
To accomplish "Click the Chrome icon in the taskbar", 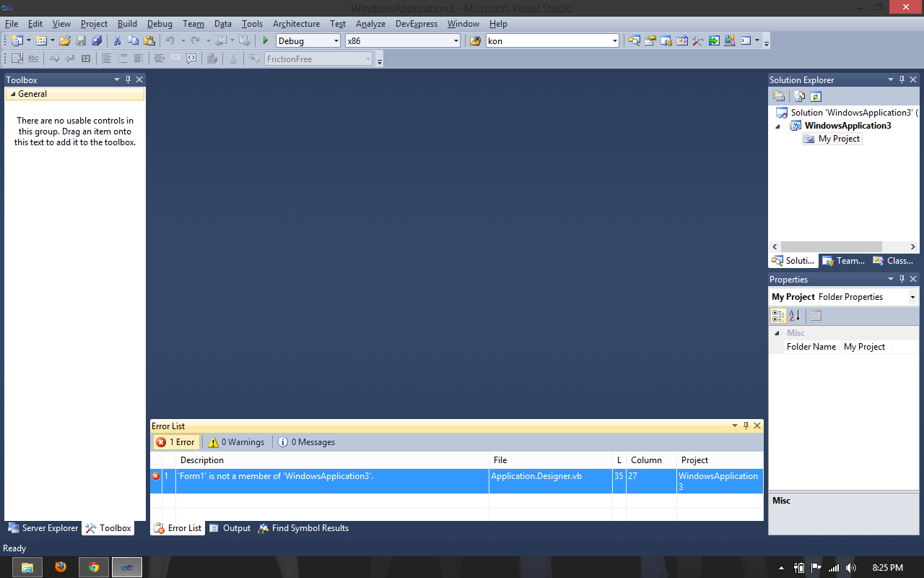I will pos(94,567).
